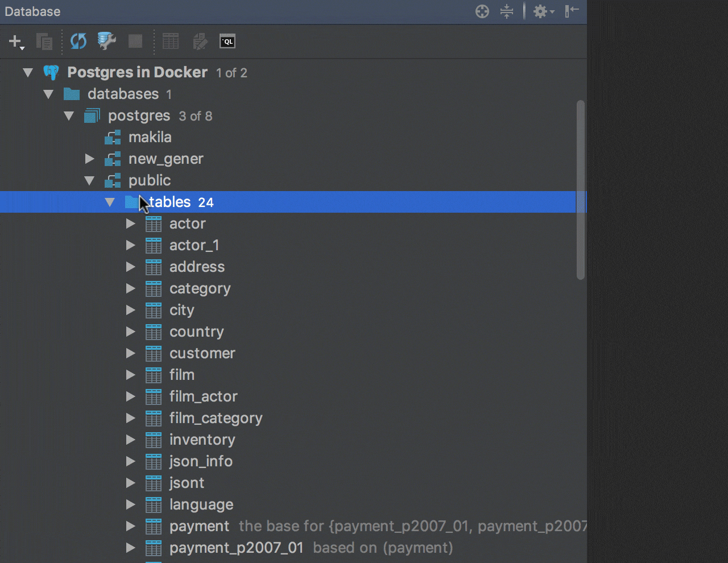Image resolution: width=728 pixels, height=563 pixels.
Task: Expand the actor table node
Action: pyautogui.click(x=130, y=224)
